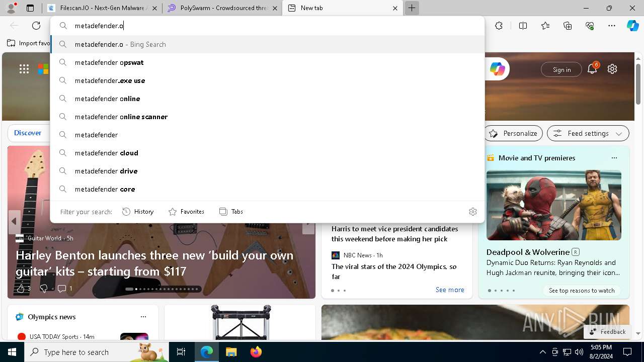Open Harley Benton guitar kits headline
644x362 pixels.
coord(154,263)
